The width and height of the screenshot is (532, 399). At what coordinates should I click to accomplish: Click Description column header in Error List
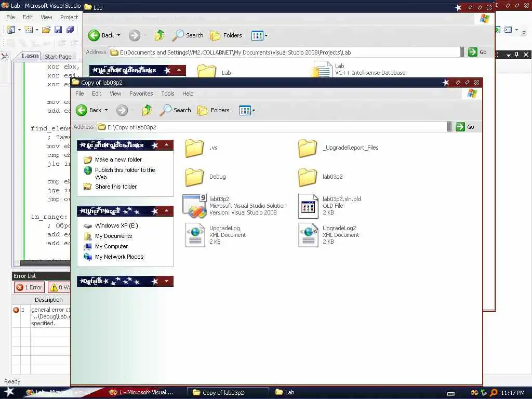click(x=48, y=300)
